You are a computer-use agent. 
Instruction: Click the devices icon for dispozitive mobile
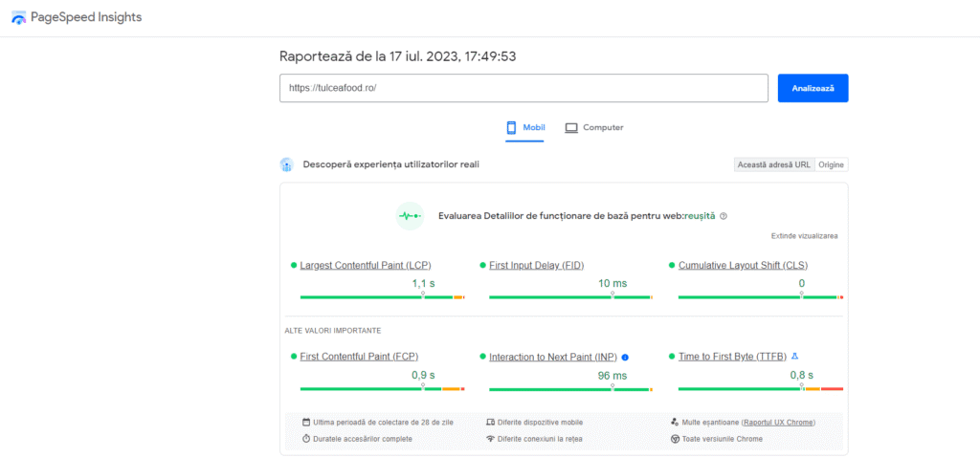pos(491,423)
